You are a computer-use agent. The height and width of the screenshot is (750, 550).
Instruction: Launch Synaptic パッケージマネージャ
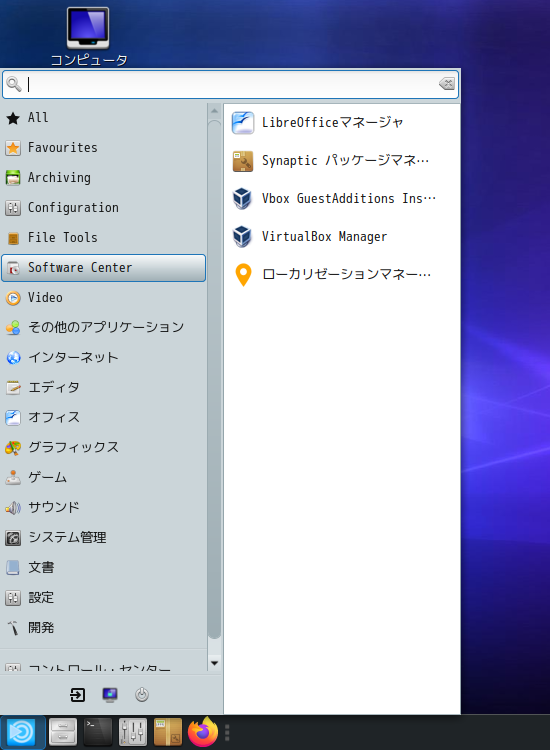[342, 161]
